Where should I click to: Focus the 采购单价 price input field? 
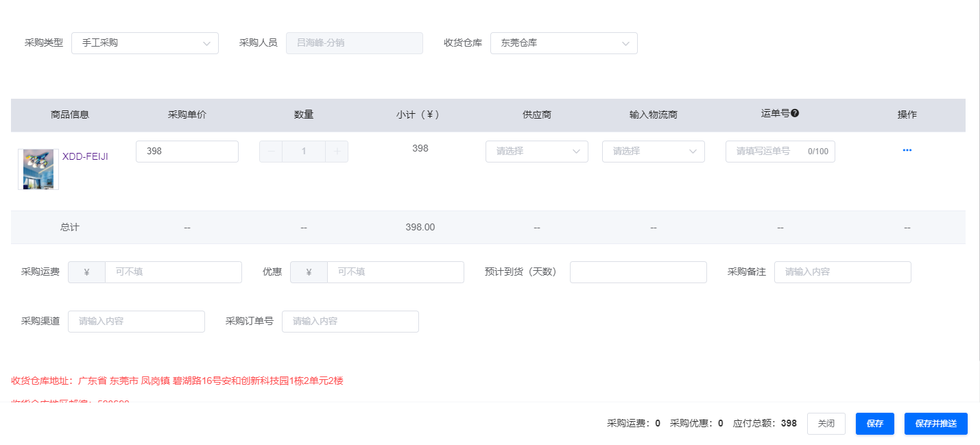point(187,152)
